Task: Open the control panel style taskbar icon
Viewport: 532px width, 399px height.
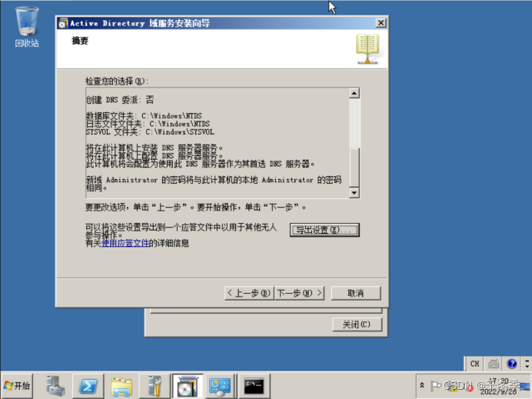Action: [220, 386]
